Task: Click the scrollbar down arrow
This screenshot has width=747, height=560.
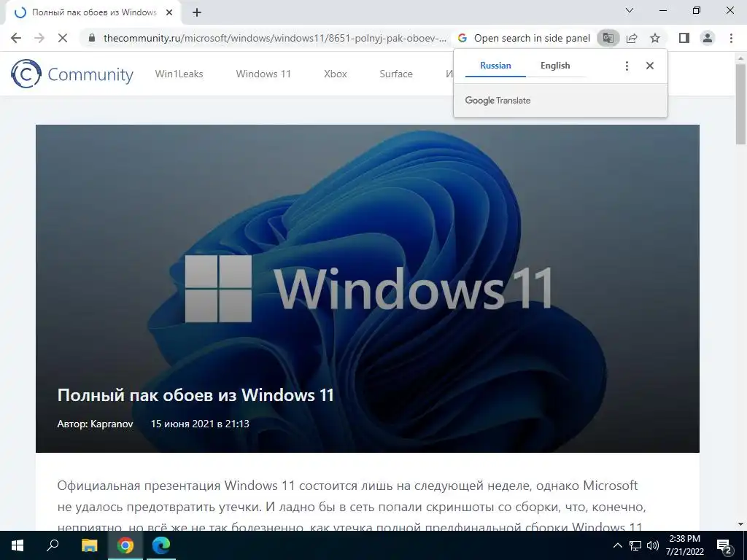Action: click(740, 524)
